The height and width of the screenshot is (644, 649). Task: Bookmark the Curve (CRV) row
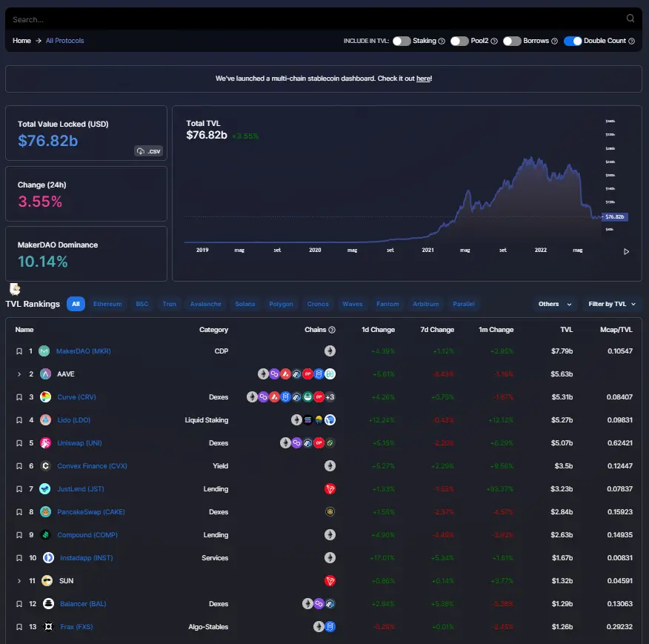click(19, 397)
